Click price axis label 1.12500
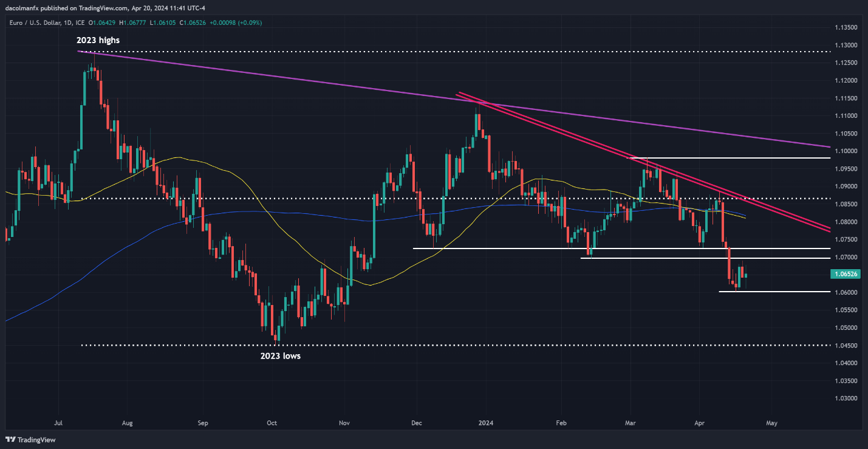Screen dimensions: 868x449 (x=846, y=63)
